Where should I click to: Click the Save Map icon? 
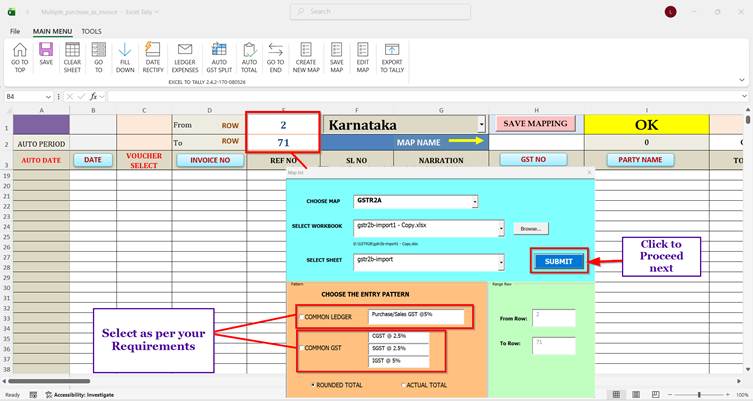pos(337,49)
